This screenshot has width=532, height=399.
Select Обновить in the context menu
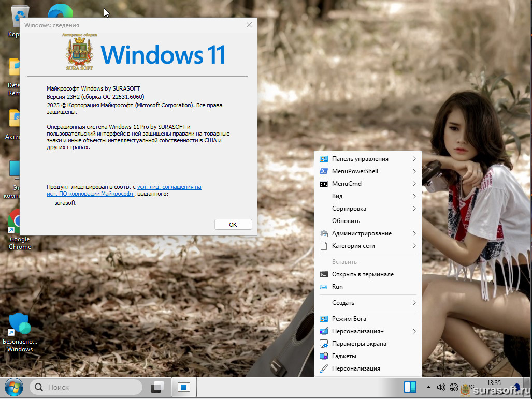[x=346, y=221]
